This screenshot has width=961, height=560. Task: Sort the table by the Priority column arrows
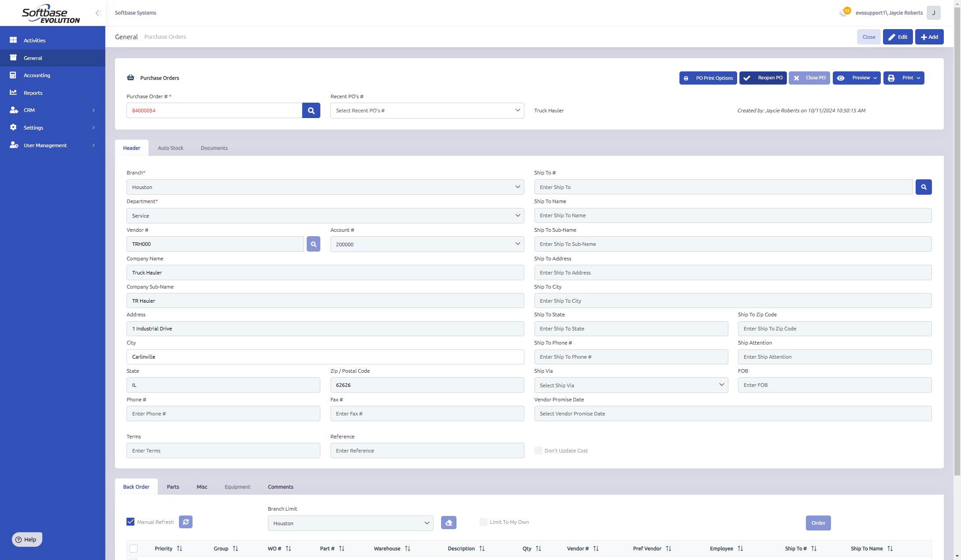(x=179, y=549)
